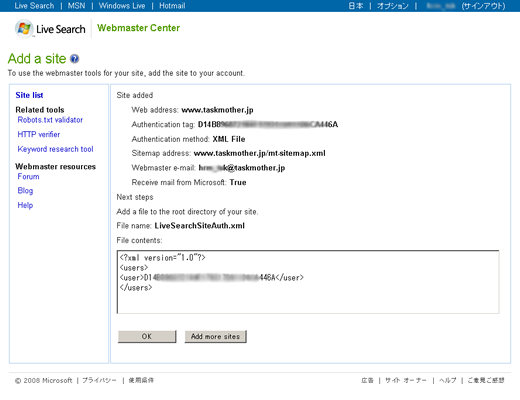Click the Site added heading
Image resolution: width=520 pixels, height=400 pixels.
tap(135, 95)
